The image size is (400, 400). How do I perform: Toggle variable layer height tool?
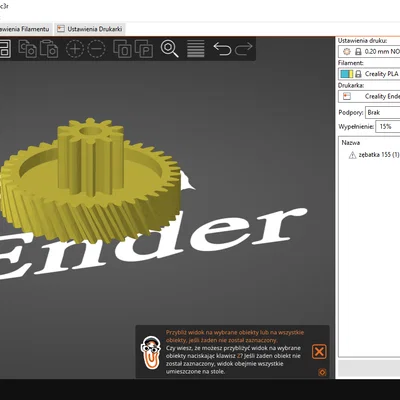click(x=196, y=49)
